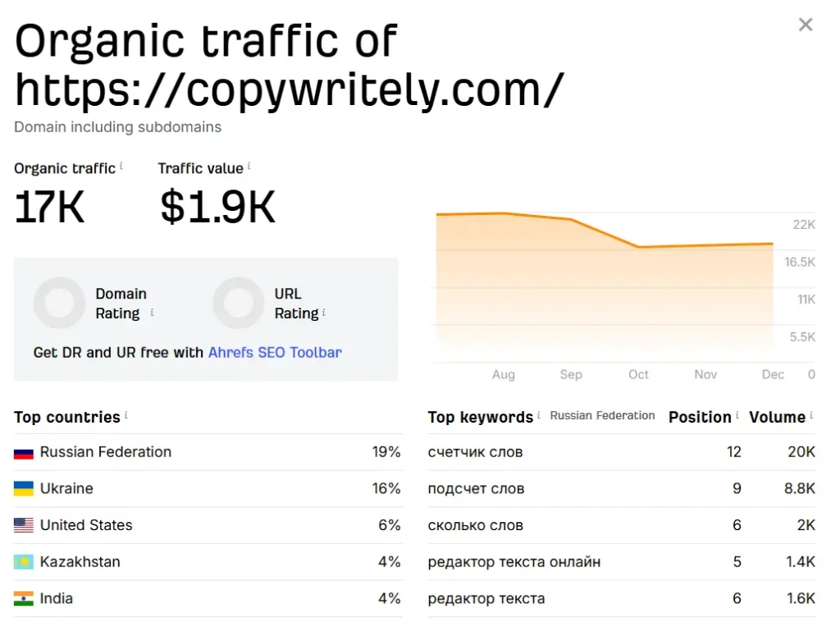Click info icon beside Organic traffic
The image size is (840, 636).
[x=121, y=167]
